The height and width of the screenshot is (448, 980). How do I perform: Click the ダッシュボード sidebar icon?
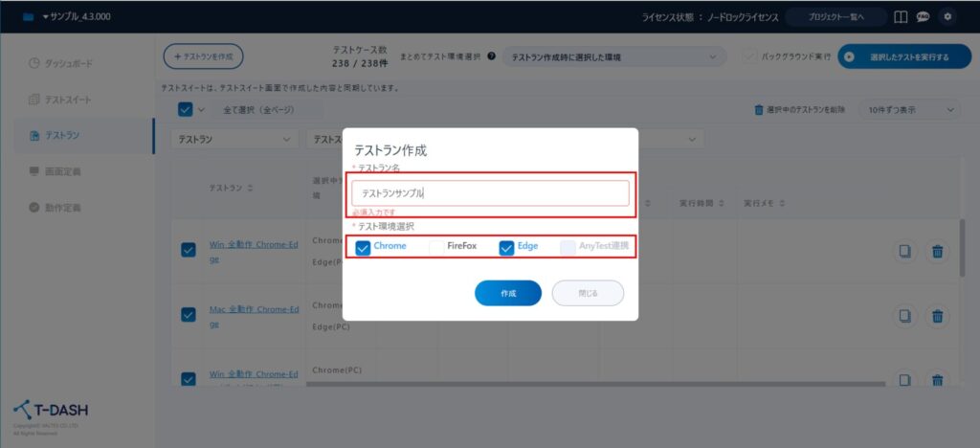pyautogui.click(x=34, y=64)
